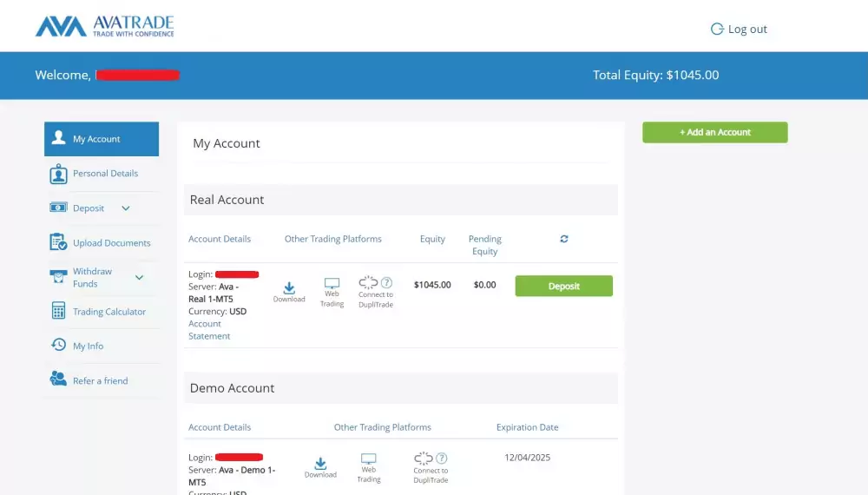Click the $0.00 pending equity value

pos(485,285)
